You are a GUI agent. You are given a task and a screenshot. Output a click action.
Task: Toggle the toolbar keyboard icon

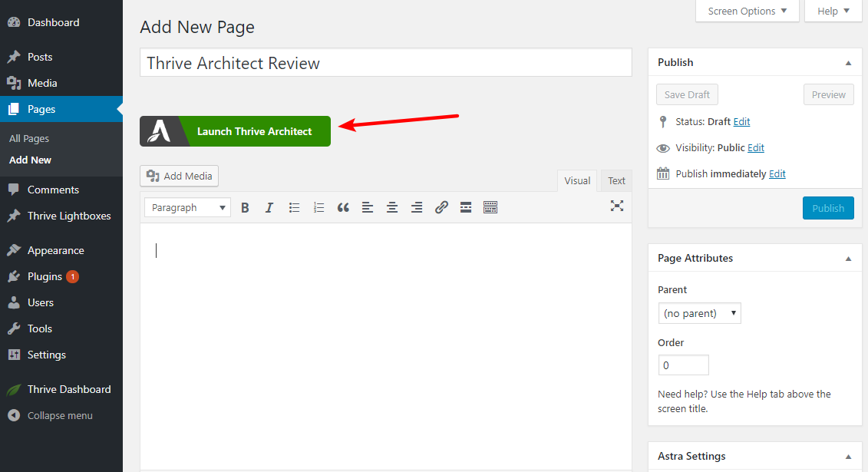point(490,207)
